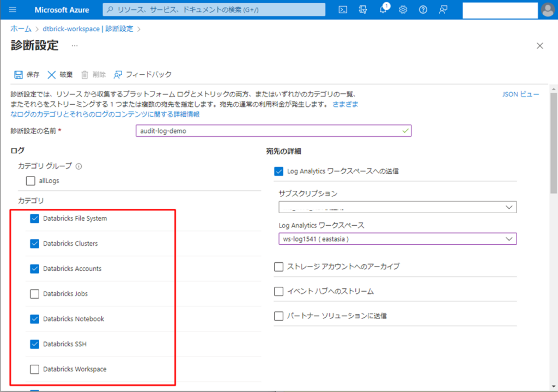Viewport: 558px width, 392px height.
Task: Open portal settings gear icon
Action: point(403,10)
